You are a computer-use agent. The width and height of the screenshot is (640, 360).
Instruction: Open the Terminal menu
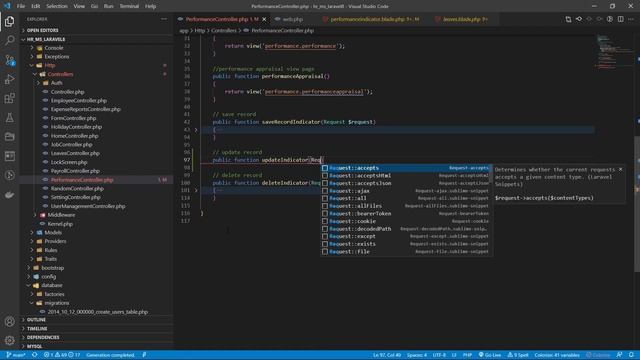pyautogui.click(x=129, y=6)
